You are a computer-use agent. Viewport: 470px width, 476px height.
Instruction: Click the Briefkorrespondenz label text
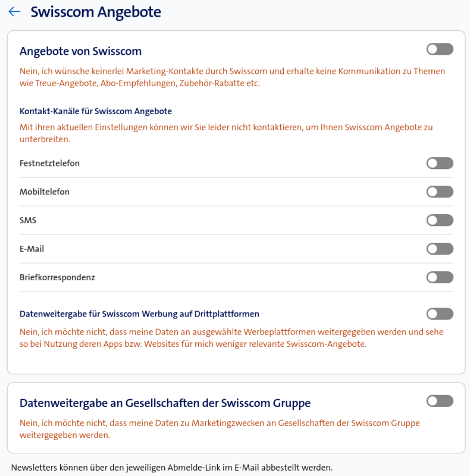(57, 277)
